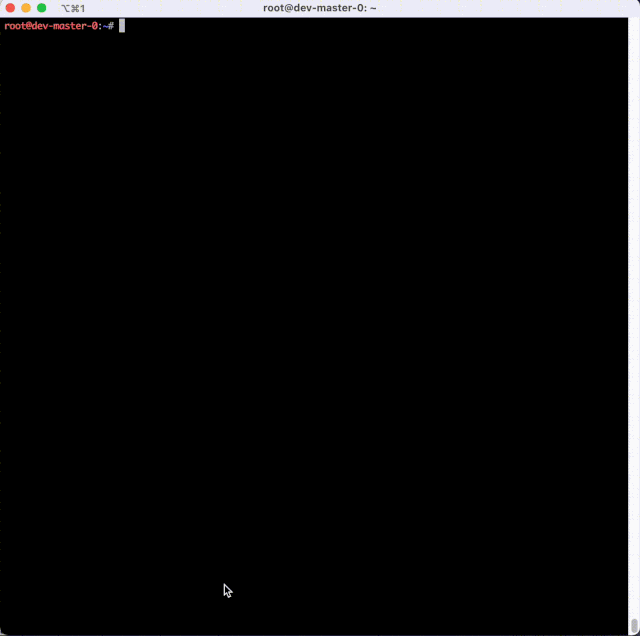This screenshot has height=636, width=640.
Task: Click the vertical scrollbar thumb
Action: click(633, 626)
